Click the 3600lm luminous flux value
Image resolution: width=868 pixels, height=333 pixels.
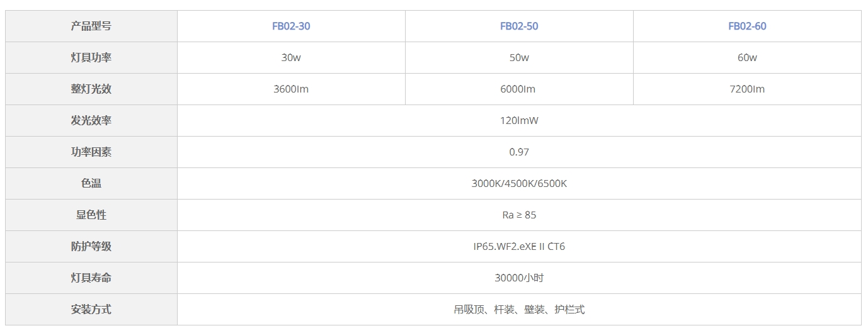pos(291,89)
